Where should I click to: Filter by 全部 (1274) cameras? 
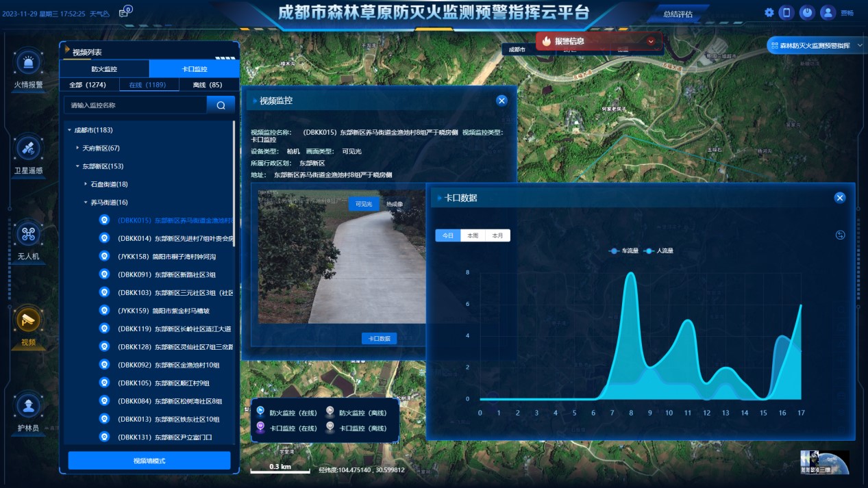(88, 85)
